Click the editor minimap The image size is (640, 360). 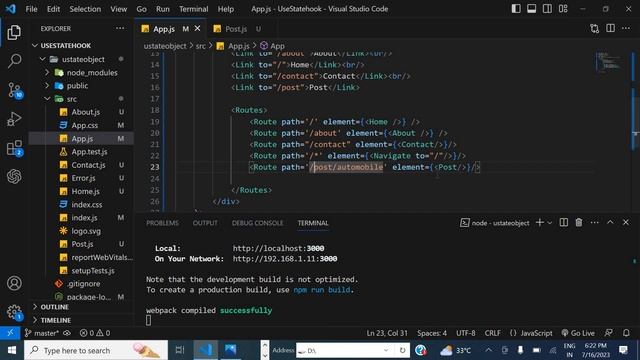click(609, 62)
